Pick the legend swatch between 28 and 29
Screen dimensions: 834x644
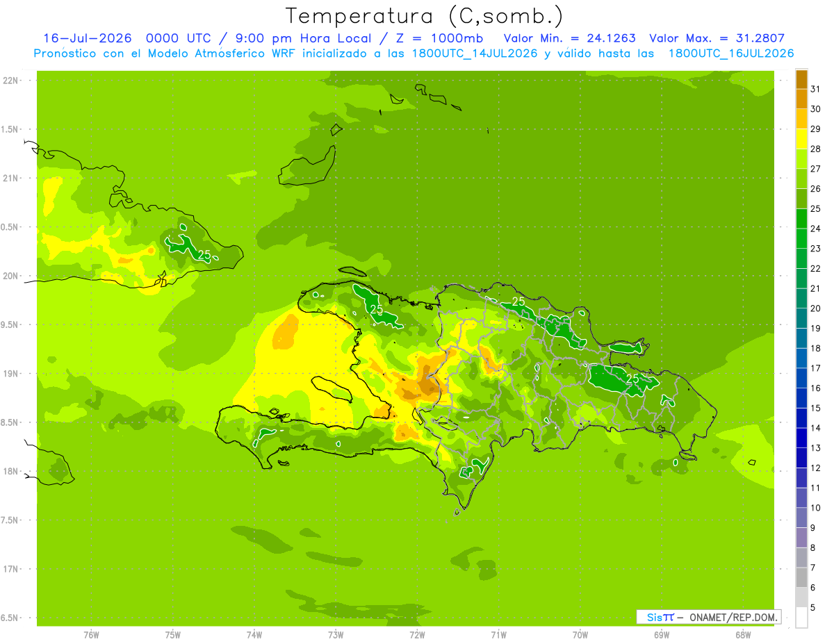point(801,139)
